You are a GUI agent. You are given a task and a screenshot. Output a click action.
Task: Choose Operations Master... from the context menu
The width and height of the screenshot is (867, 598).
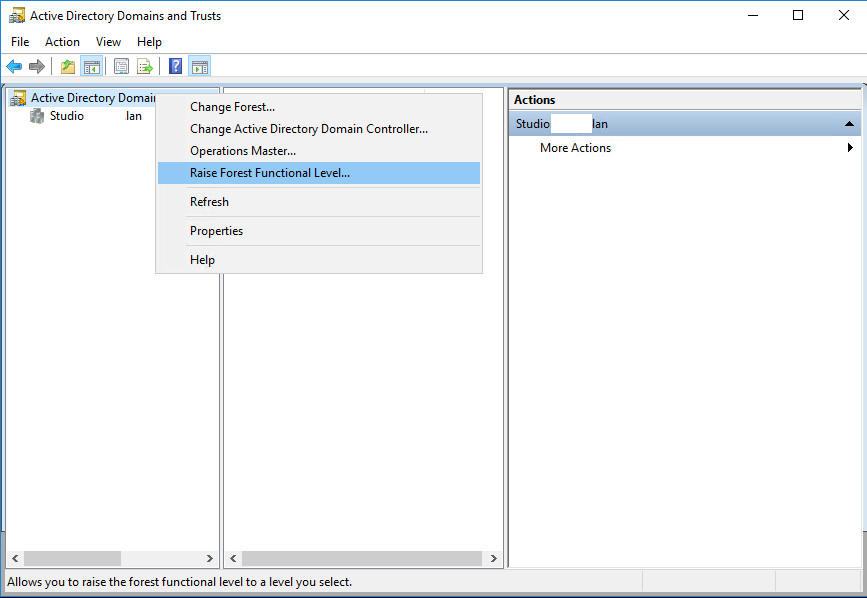[x=319, y=151]
